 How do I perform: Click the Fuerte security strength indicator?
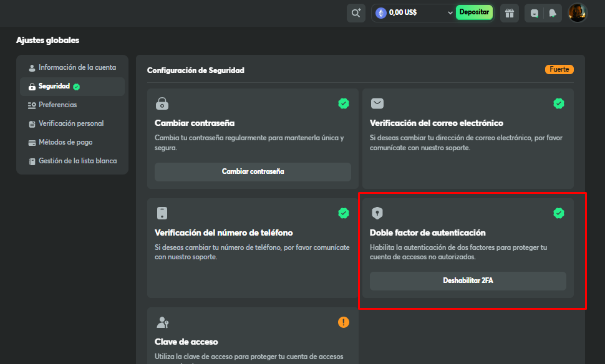pyautogui.click(x=559, y=69)
